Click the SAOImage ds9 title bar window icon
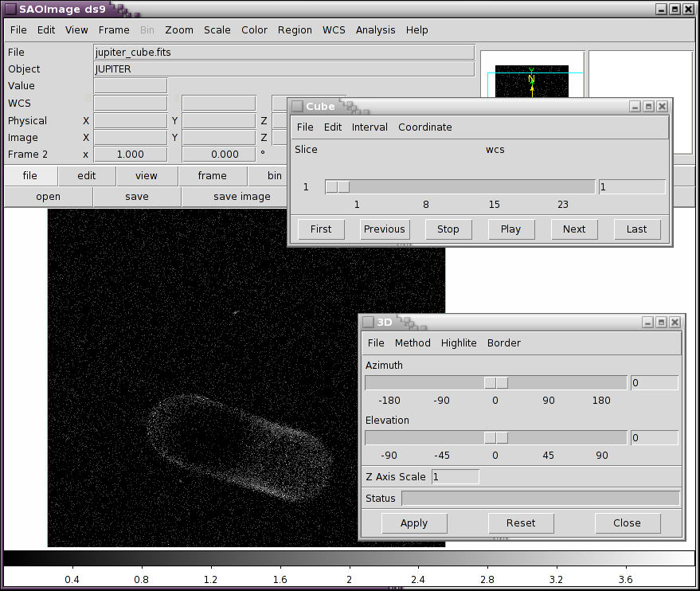Image resolution: width=700 pixels, height=591 pixels. [10, 9]
